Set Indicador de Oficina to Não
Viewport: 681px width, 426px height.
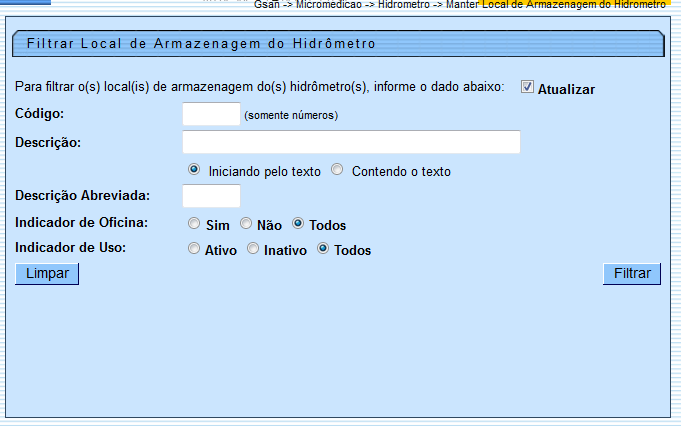pyautogui.click(x=246, y=224)
